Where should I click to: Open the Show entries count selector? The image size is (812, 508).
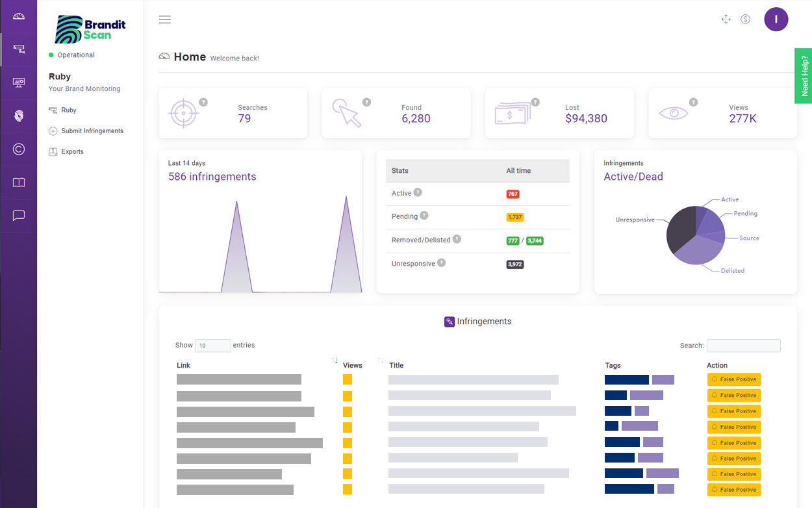point(213,346)
